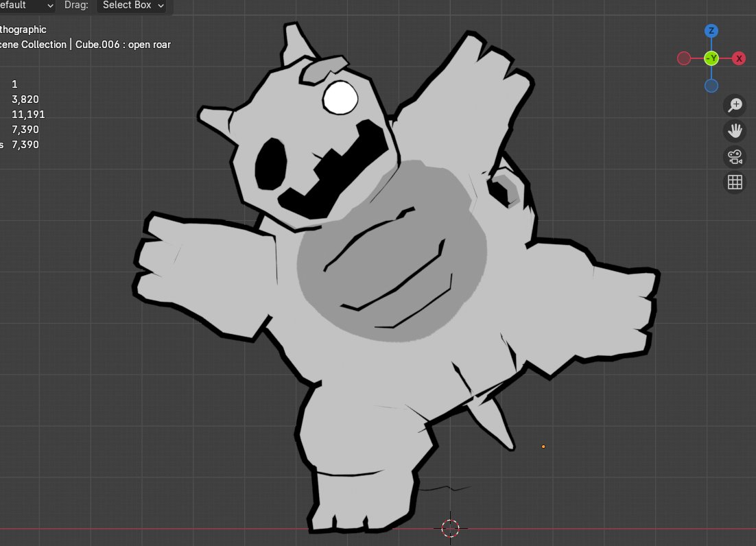756x546 pixels.
Task: Click the "Cube.006 : open roar" text
Action: [123, 45]
